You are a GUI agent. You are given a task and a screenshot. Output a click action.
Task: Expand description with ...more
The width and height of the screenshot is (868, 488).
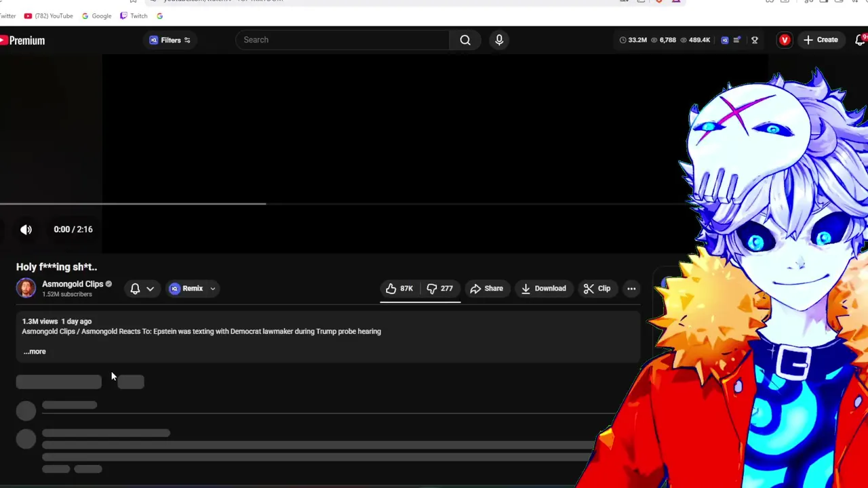click(x=35, y=352)
